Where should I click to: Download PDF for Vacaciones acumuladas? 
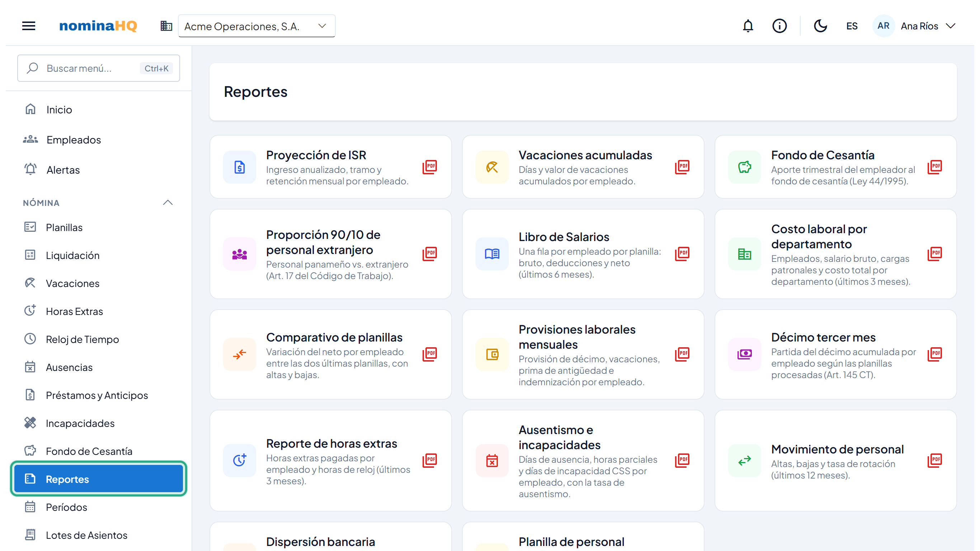click(682, 167)
